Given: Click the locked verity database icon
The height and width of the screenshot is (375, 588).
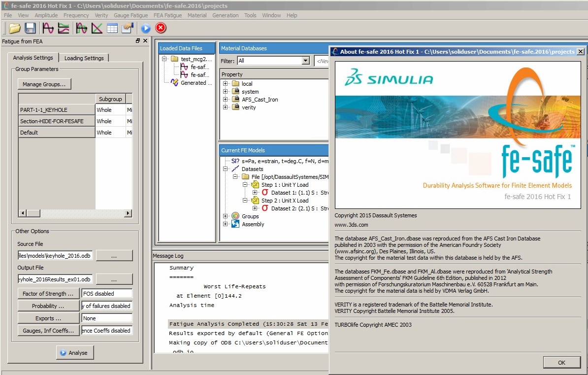Looking at the screenshot, I should 235,107.
